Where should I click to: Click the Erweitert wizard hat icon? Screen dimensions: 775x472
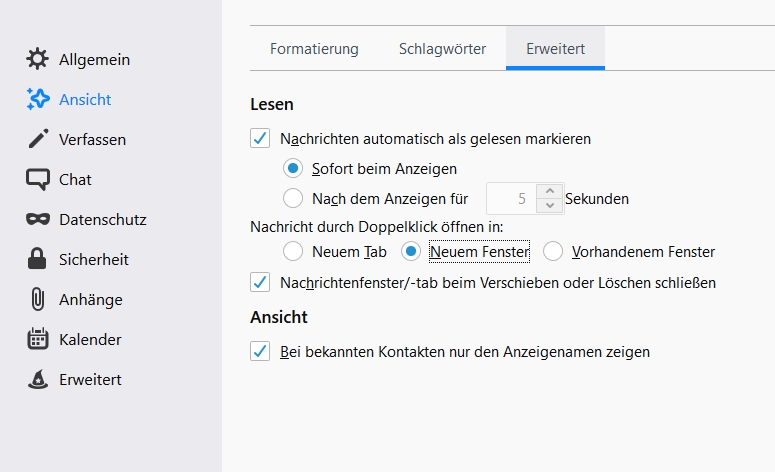click(x=38, y=379)
